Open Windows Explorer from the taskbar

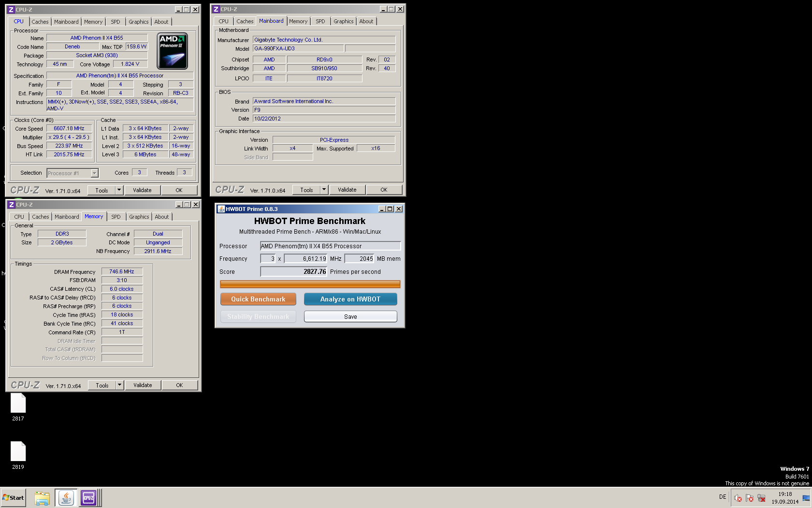click(x=42, y=498)
